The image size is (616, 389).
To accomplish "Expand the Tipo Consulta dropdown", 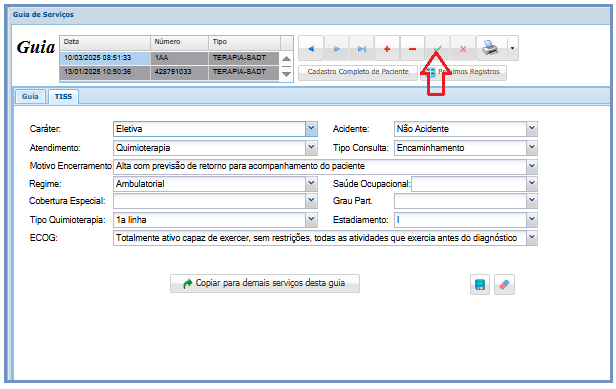I will pos(532,148).
